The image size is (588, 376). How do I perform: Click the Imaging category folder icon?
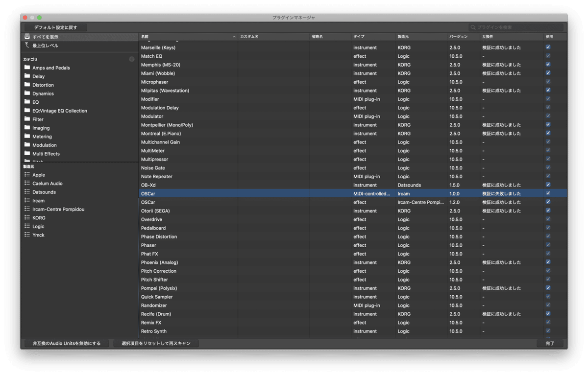tap(27, 128)
